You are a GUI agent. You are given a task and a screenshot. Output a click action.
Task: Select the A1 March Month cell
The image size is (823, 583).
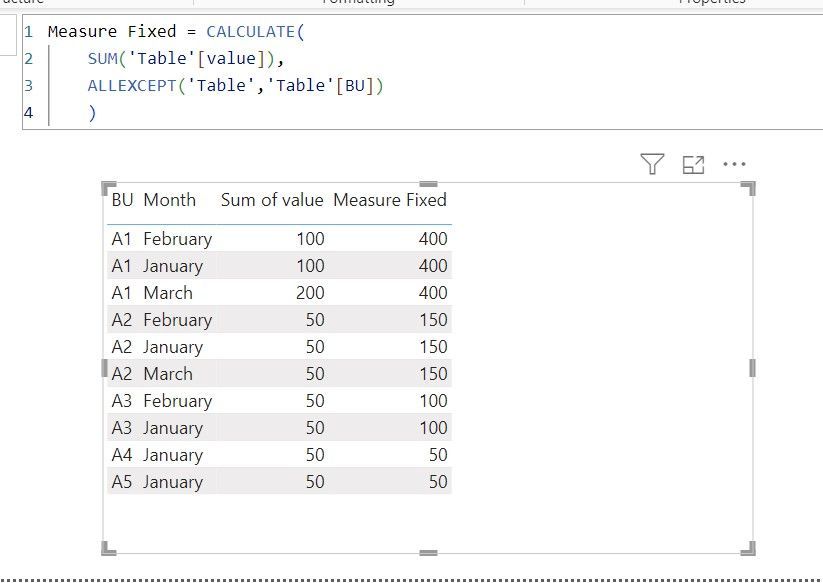pos(168,293)
